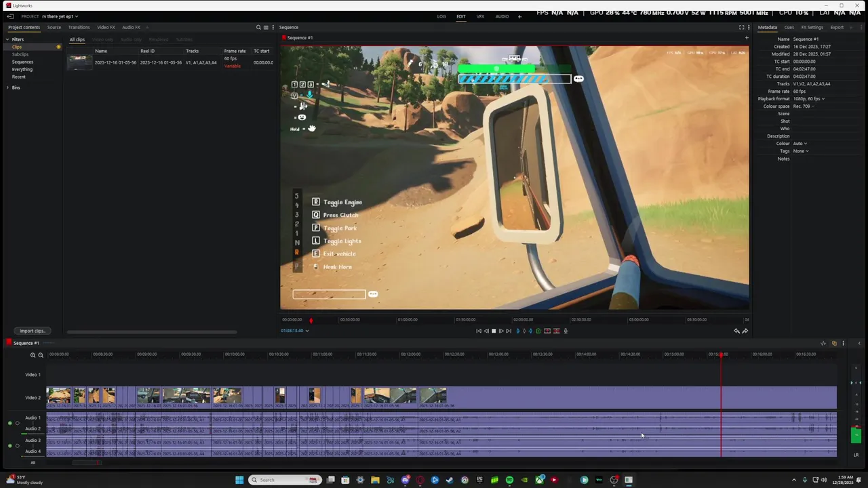Click the green audio level meter
The width and height of the screenshot is (868, 488).
coord(856,434)
